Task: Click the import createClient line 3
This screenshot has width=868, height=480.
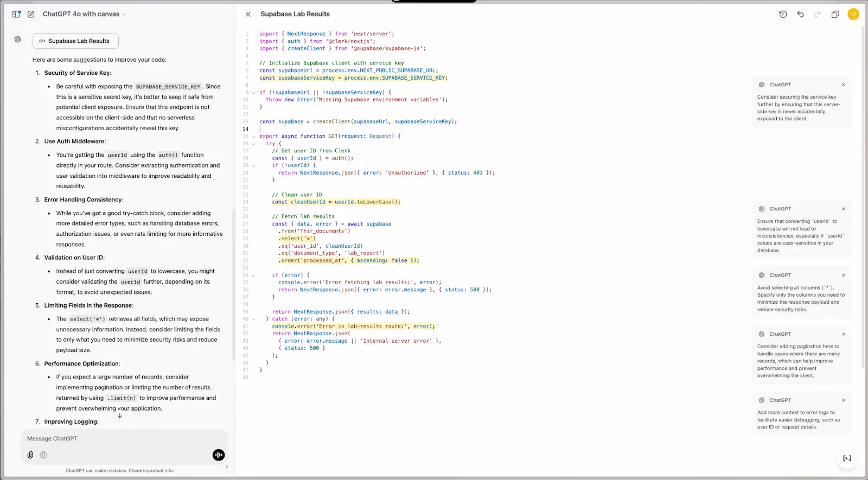Action: (342, 49)
